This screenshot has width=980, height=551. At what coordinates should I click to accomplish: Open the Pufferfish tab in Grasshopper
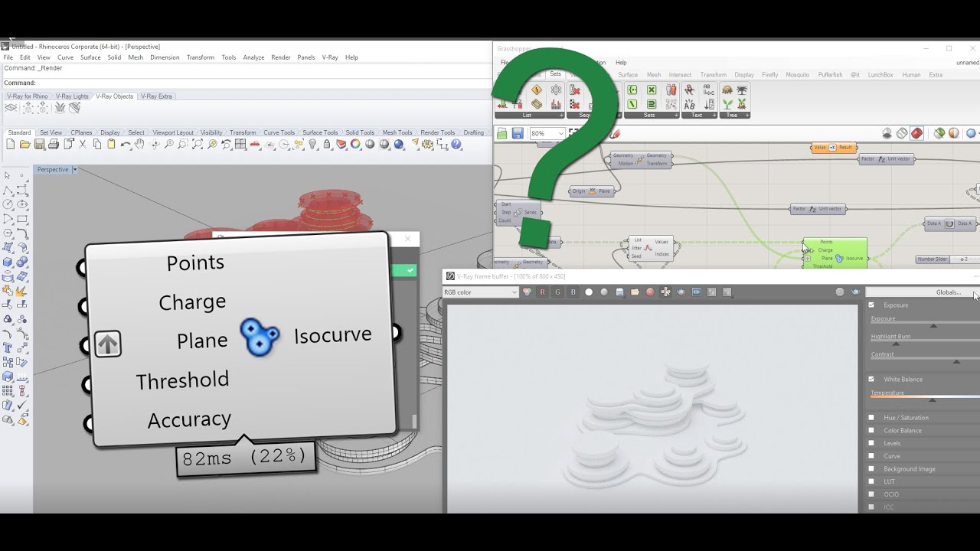pos(830,75)
